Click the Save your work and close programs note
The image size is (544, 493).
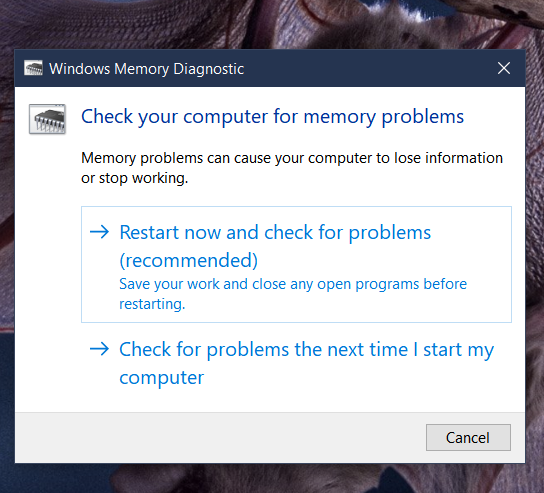point(293,294)
